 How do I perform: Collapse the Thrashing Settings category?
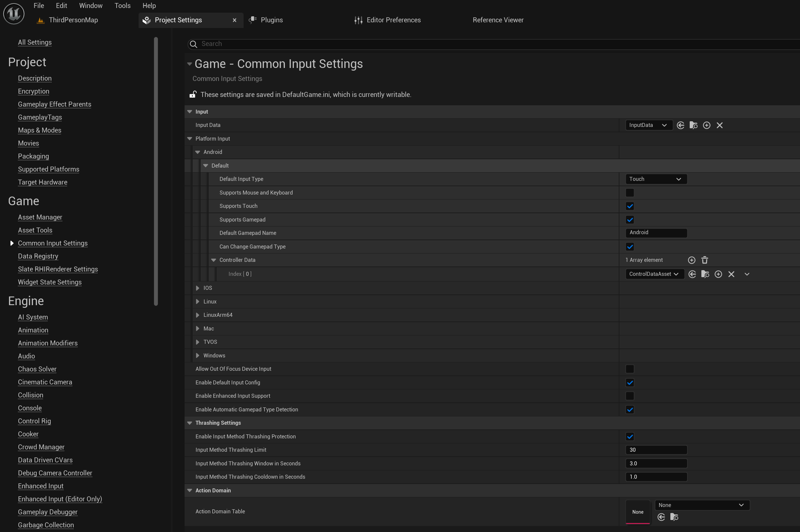point(190,423)
